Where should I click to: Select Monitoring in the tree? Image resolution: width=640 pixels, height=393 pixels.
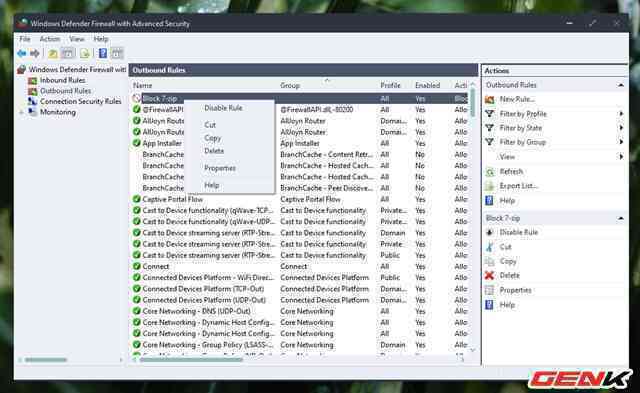58,112
